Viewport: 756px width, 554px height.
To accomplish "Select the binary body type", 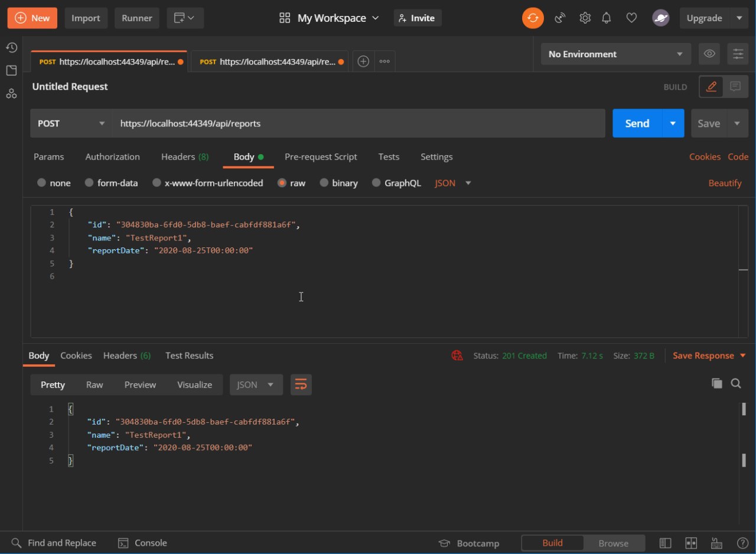I will tap(338, 183).
